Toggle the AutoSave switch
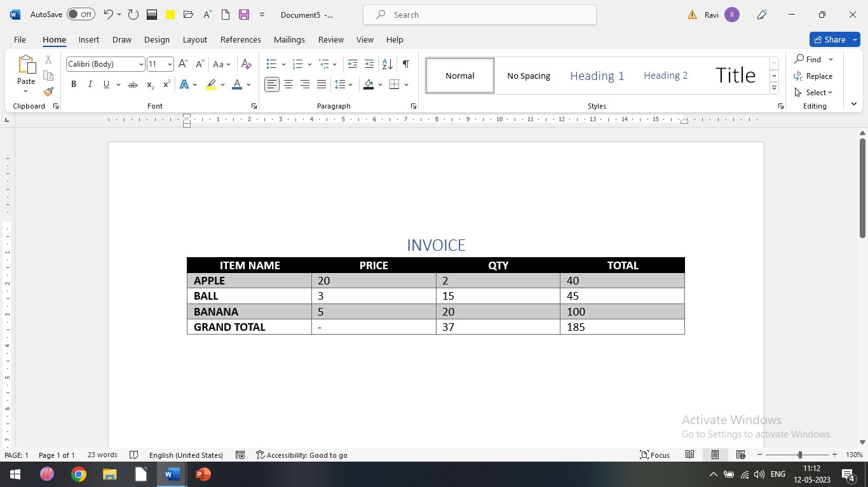The height and width of the screenshot is (487, 868). (x=81, y=15)
